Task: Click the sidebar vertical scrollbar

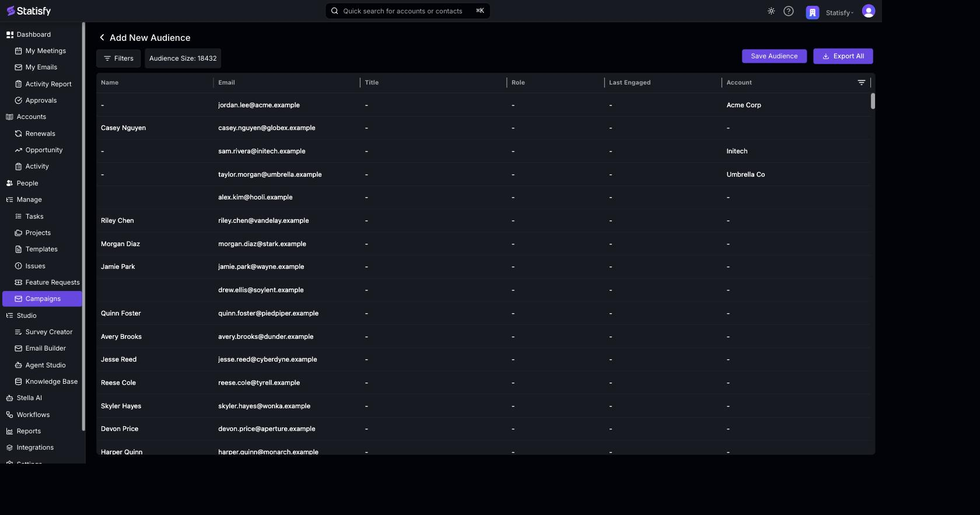Action: 83,226
